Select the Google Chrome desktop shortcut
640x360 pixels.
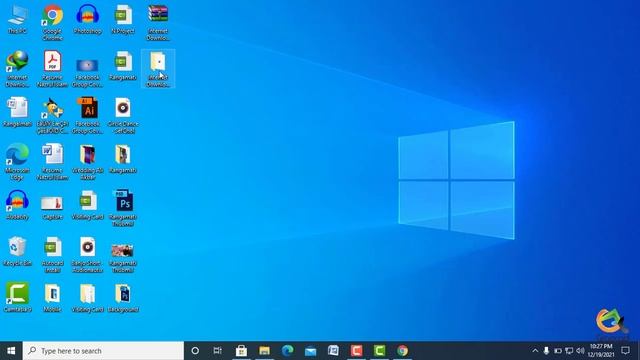coord(52,22)
